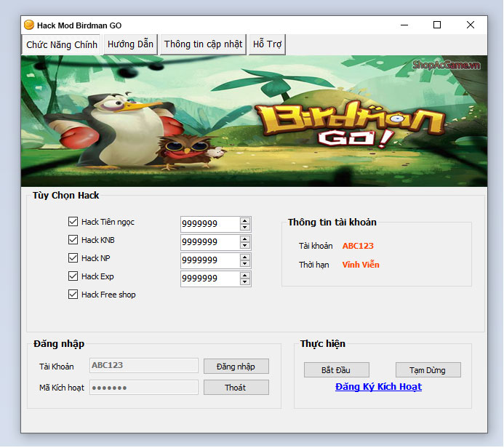Screen dimensions: 504x448
Task: Uncheck the Hack Tiên ngọc checkbox
Action: coord(73,221)
